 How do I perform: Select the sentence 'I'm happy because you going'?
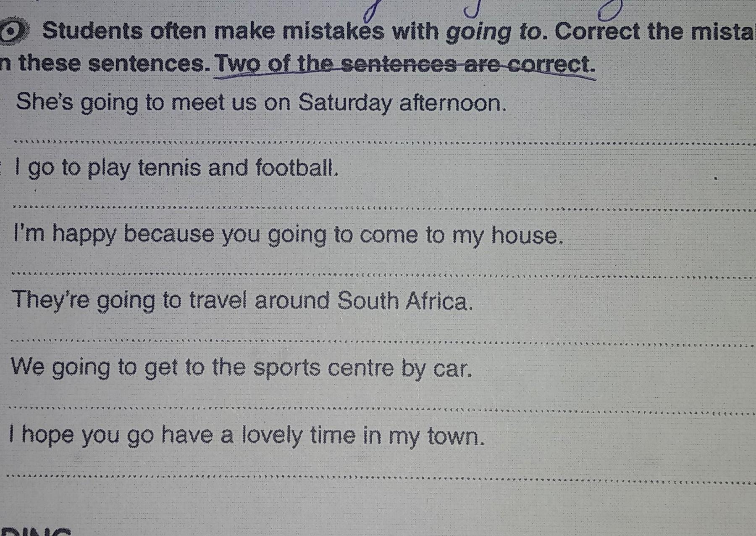[x=288, y=234]
